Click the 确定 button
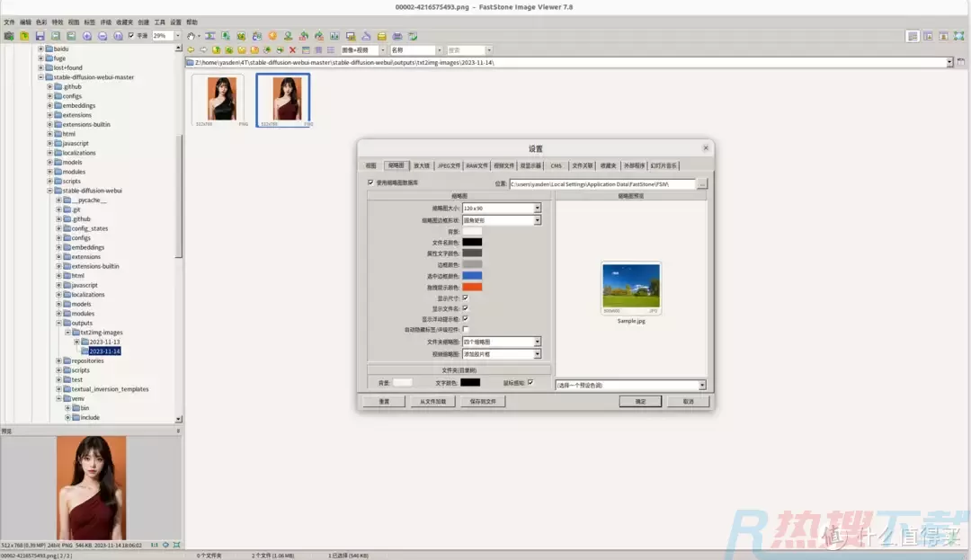The height and width of the screenshot is (560, 971). [x=640, y=402]
